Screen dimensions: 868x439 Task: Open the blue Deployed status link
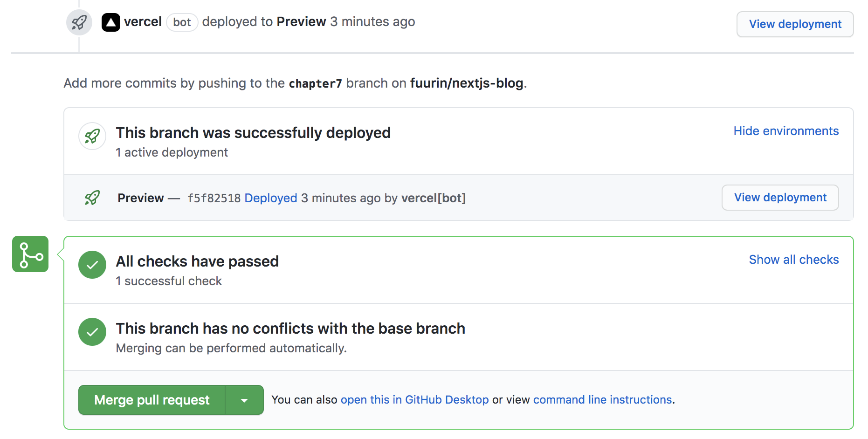[x=271, y=198]
